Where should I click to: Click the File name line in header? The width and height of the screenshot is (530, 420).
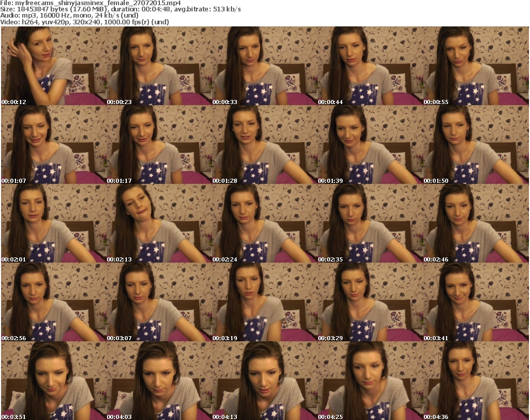click(x=91, y=3)
